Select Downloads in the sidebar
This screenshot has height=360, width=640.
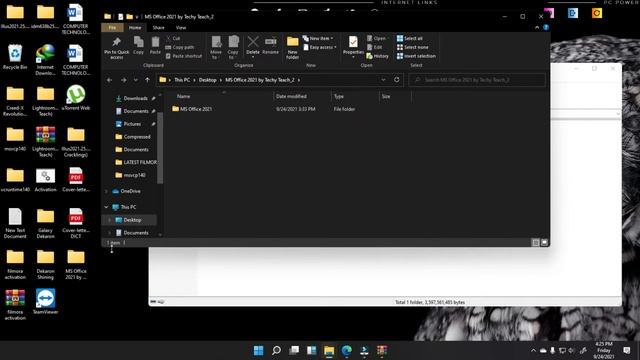click(135, 98)
